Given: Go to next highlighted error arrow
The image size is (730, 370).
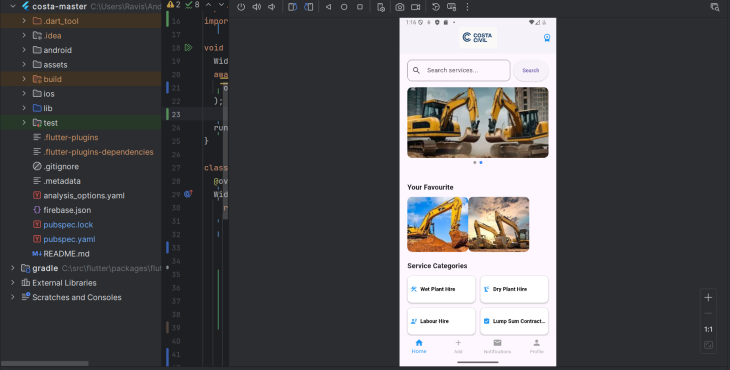Looking at the screenshot, I should click(221, 5).
